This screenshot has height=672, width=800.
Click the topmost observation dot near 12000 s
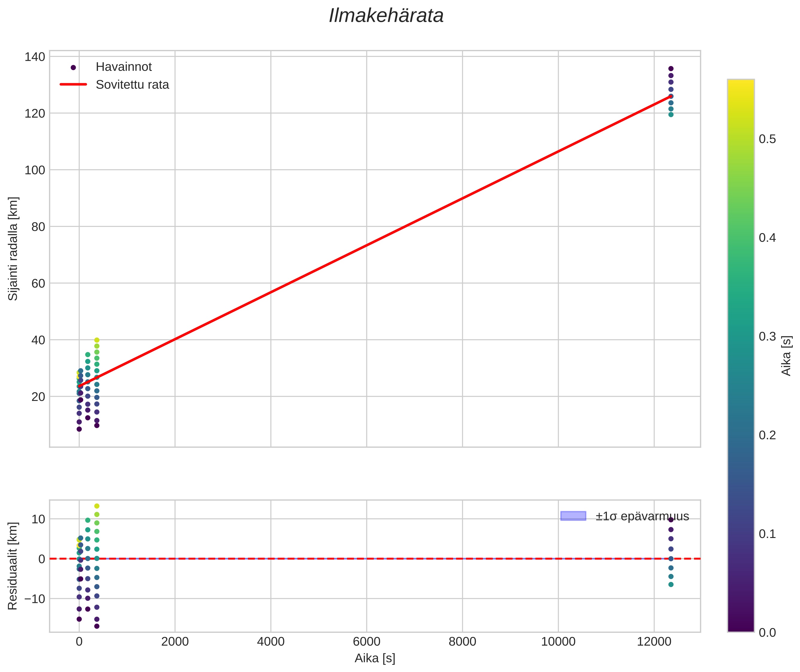point(671,69)
